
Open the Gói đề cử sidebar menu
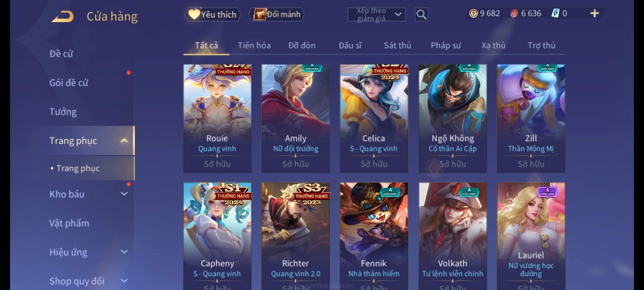pyautogui.click(x=69, y=83)
